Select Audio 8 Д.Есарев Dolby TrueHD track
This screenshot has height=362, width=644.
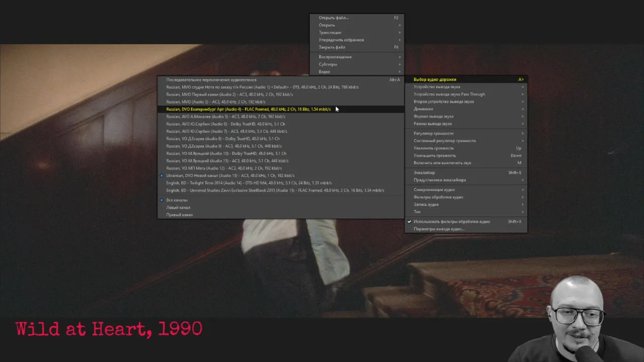click(x=281, y=139)
